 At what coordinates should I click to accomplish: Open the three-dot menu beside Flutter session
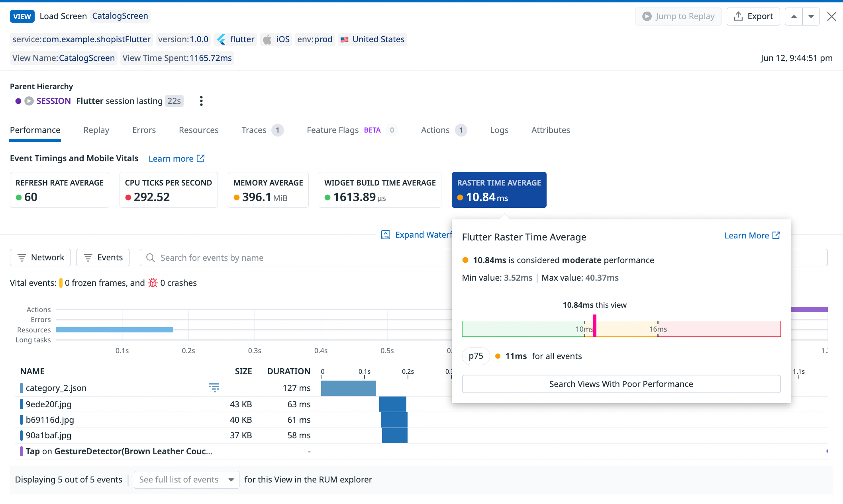201,101
